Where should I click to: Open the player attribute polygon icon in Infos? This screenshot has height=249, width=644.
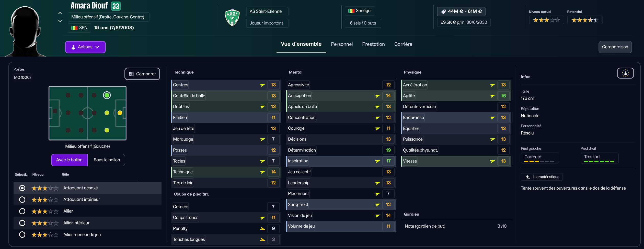[625, 73]
